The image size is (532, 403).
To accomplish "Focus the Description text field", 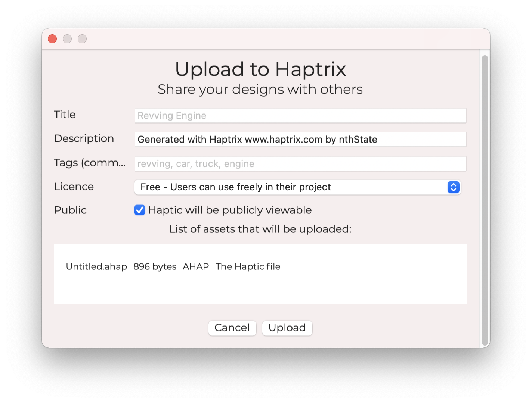I will [x=300, y=140].
